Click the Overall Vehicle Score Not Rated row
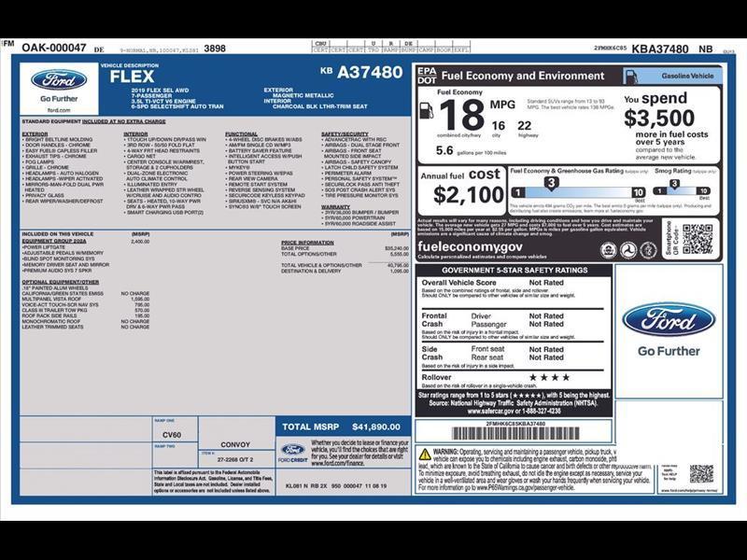This screenshot has width=747, height=560. coord(493,283)
